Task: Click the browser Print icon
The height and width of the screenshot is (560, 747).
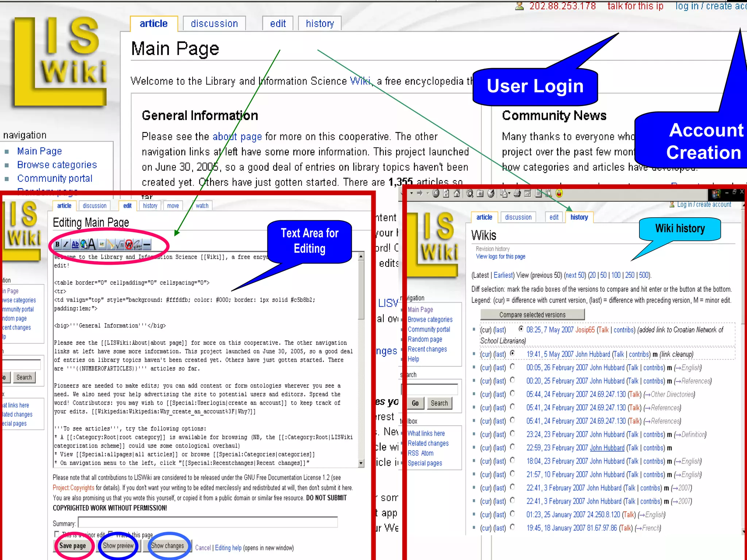Action: pos(517,193)
